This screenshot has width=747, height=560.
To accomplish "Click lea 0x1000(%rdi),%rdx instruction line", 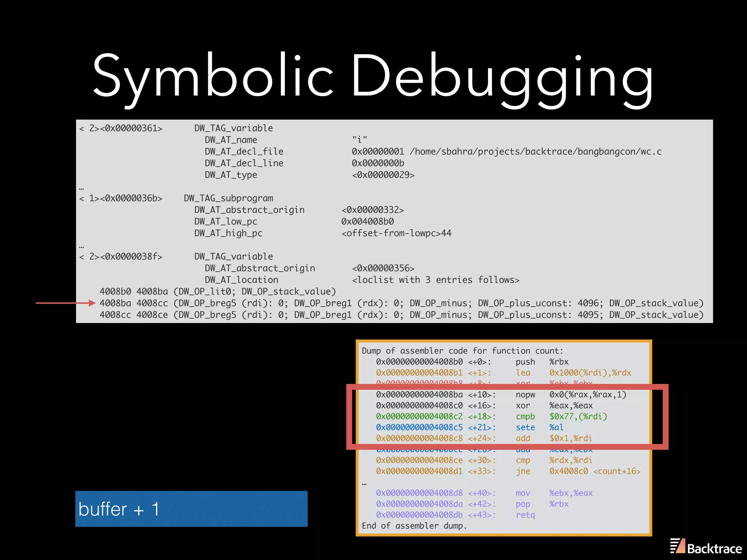I will point(503,373).
